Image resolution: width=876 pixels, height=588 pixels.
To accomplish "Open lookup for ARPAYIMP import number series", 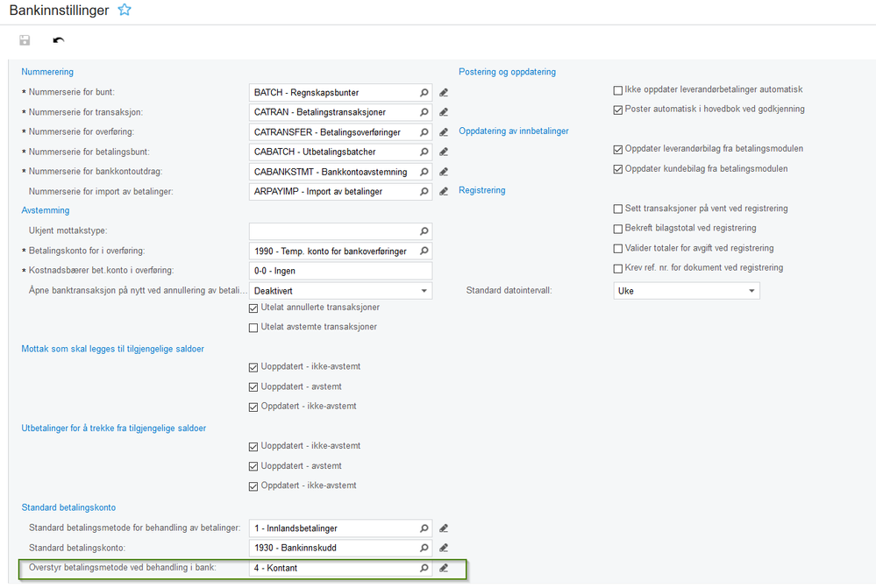I will 424,192.
